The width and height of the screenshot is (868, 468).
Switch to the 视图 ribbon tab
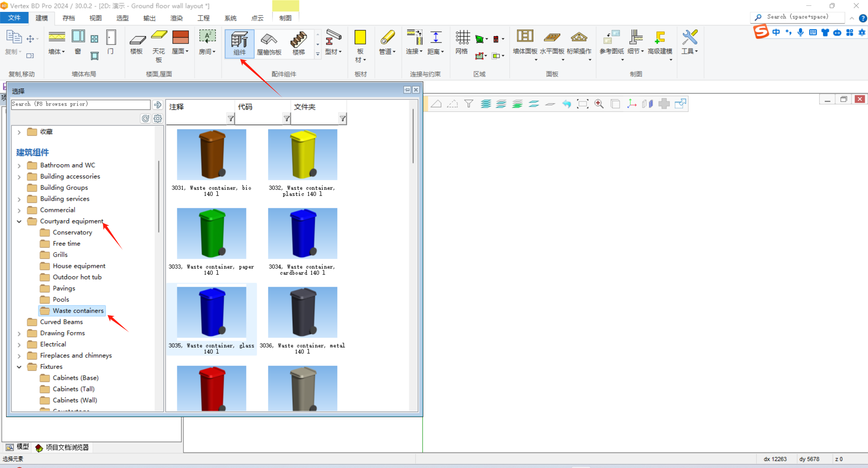pyautogui.click(x=95, y=18)
